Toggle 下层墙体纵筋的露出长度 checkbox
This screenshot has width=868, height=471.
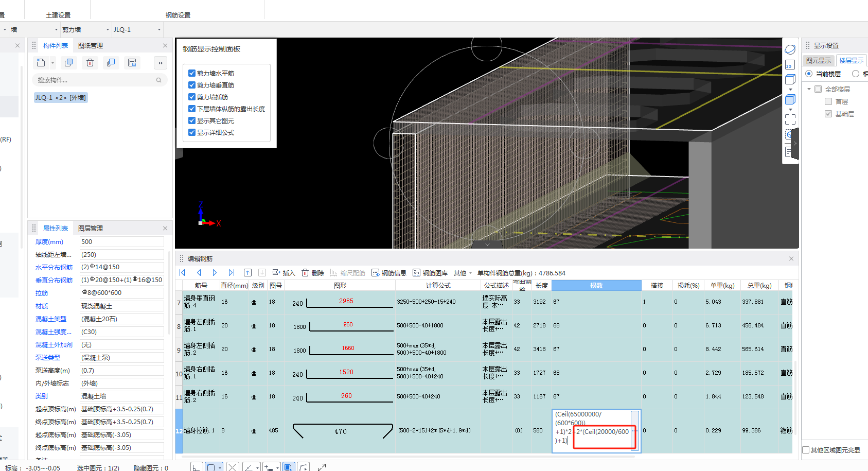(192, 109)
